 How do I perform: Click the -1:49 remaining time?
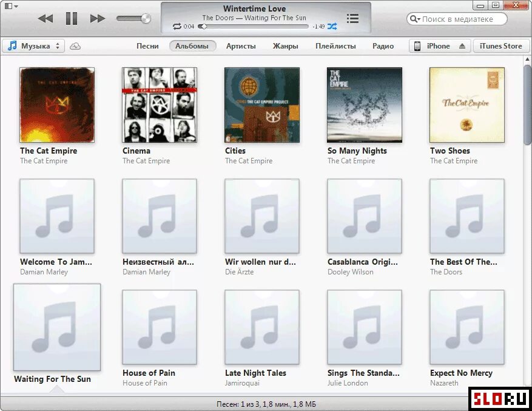coord(318,27)
